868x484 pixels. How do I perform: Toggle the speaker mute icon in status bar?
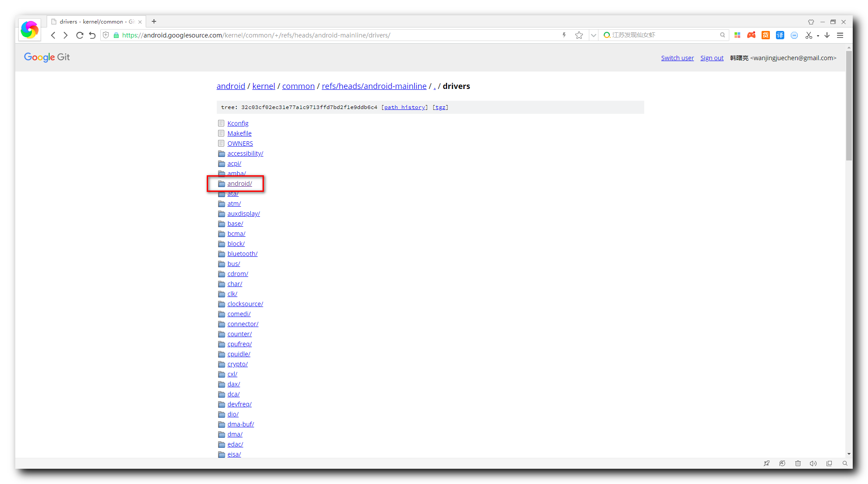(x=813, y=463)
